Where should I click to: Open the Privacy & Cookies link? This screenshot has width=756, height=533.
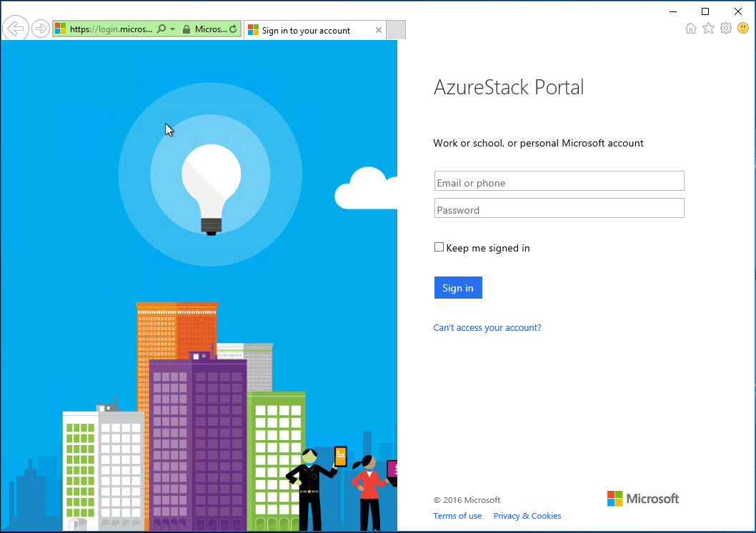click(527, 516)
